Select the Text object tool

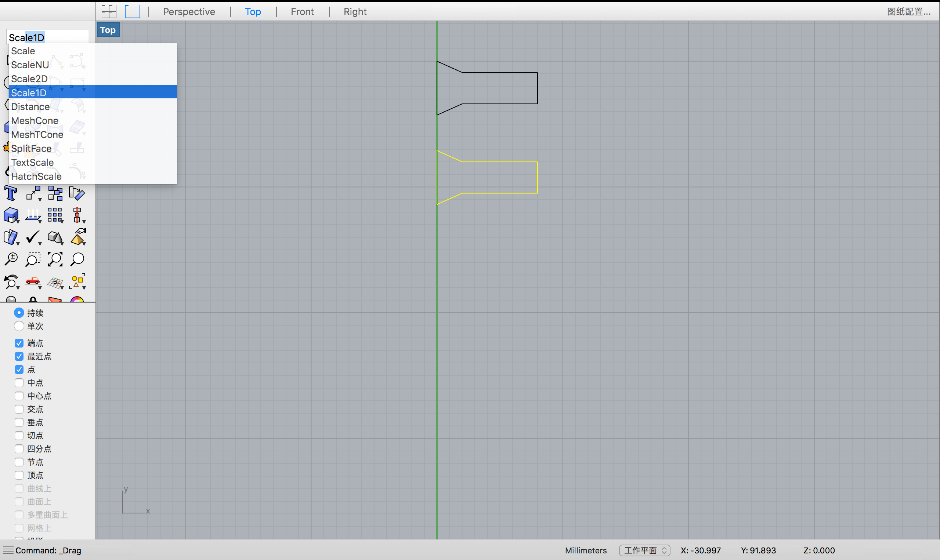(x=11, y=194)
